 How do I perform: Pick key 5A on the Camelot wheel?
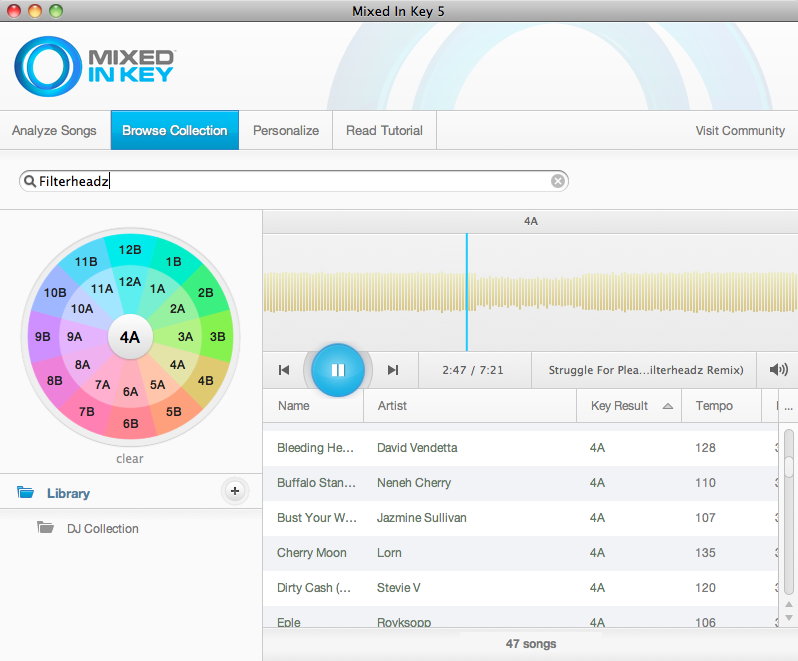[x=157, y=385]
